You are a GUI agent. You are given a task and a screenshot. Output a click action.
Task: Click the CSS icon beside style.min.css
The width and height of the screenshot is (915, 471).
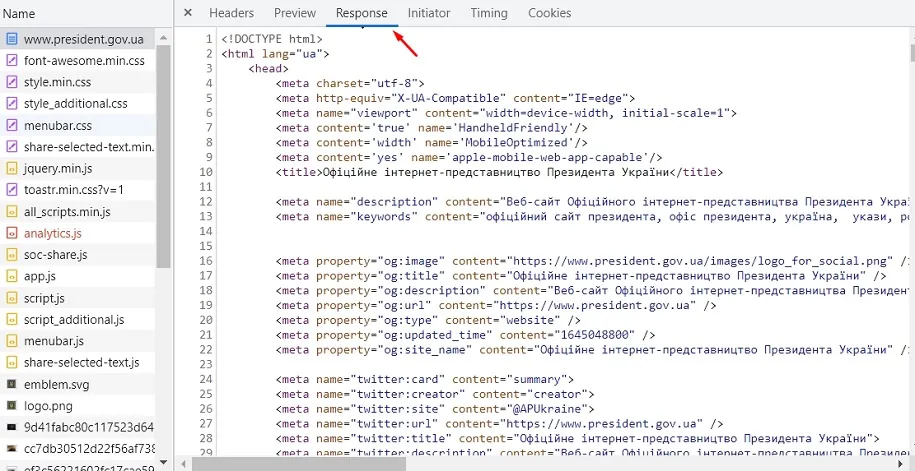(x=11, y=82)
